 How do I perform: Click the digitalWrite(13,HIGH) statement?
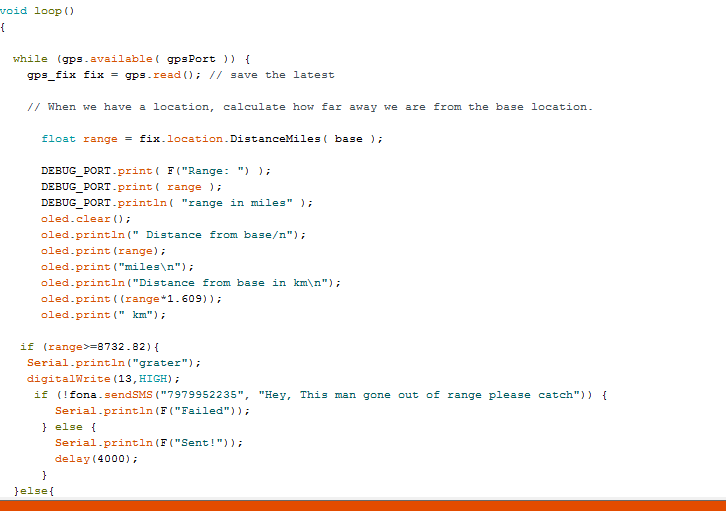click(x=103, y=378)
